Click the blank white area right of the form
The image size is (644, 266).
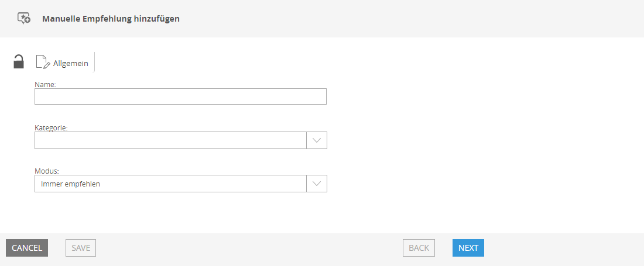coord(485,135)
